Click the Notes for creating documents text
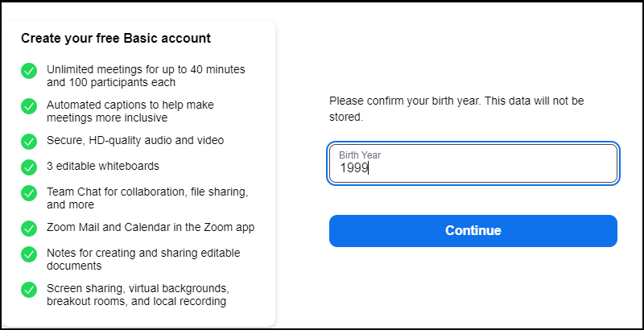This screenshot has width=644, height=330. pos(143,259)
